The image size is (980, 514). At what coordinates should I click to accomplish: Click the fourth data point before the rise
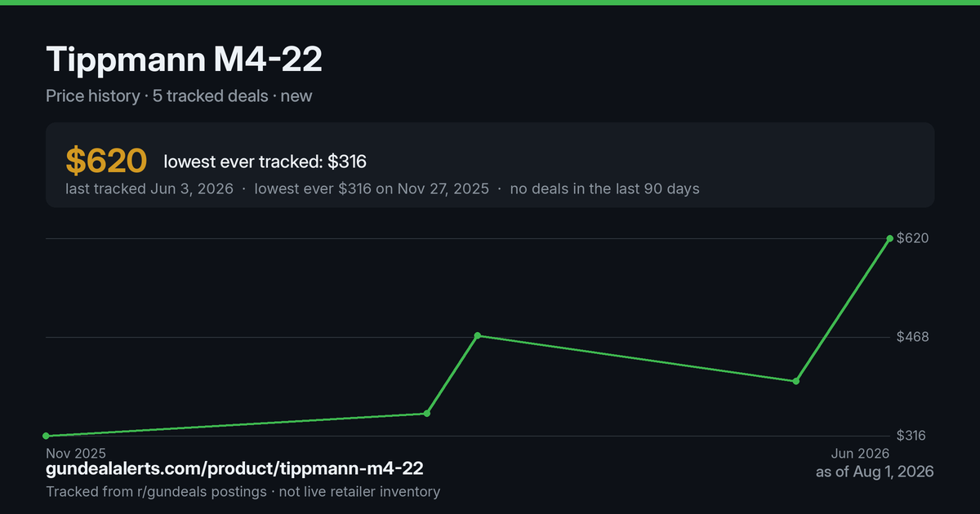[x=796, y=381]
